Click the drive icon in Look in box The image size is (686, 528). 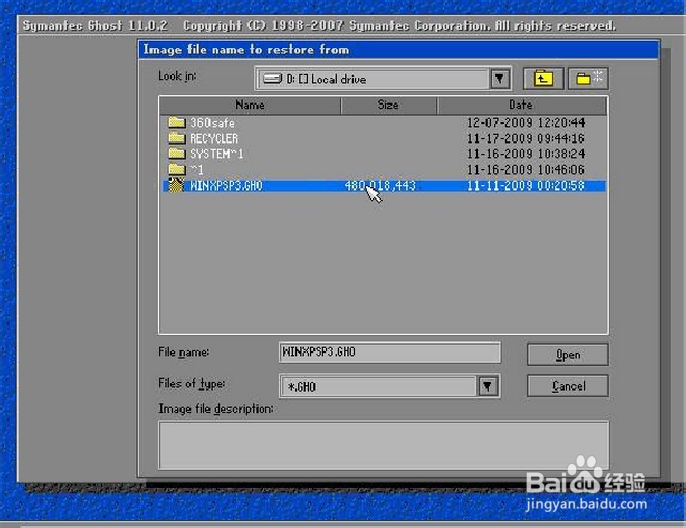pyautogui.click(x=273, y=79)
